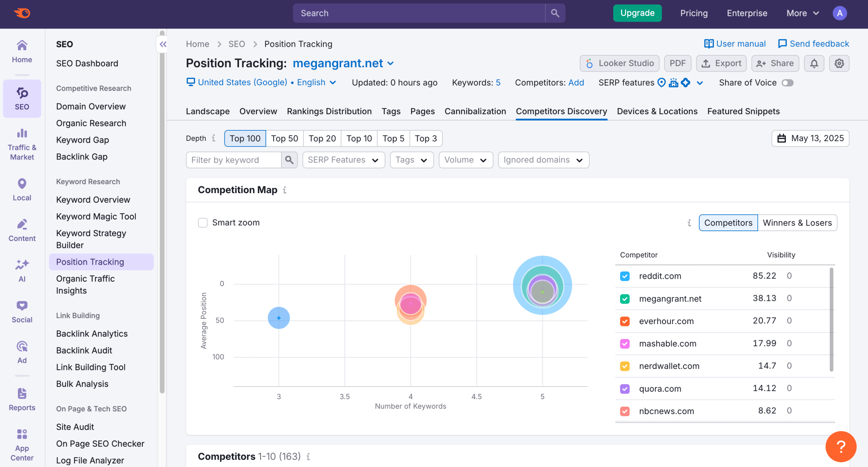The width and height of the screenshot is (868, 467).
Task: Click info icon beside Competitors toggle
Action: (x=689, y=223)
